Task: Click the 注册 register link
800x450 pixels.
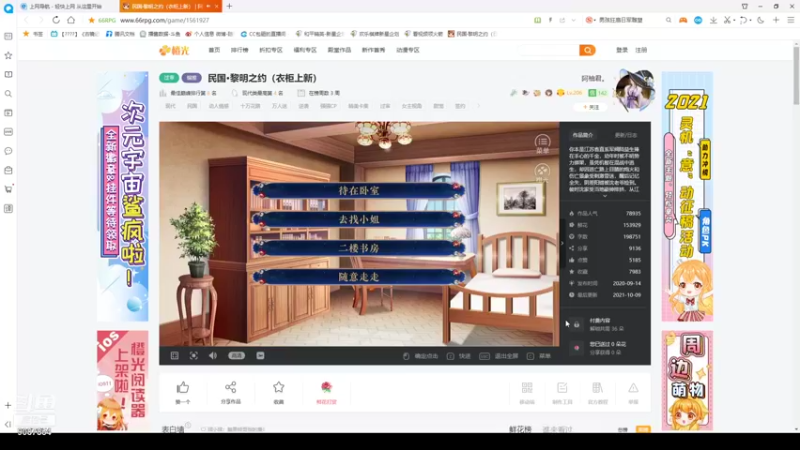Action: click(641, 50)
